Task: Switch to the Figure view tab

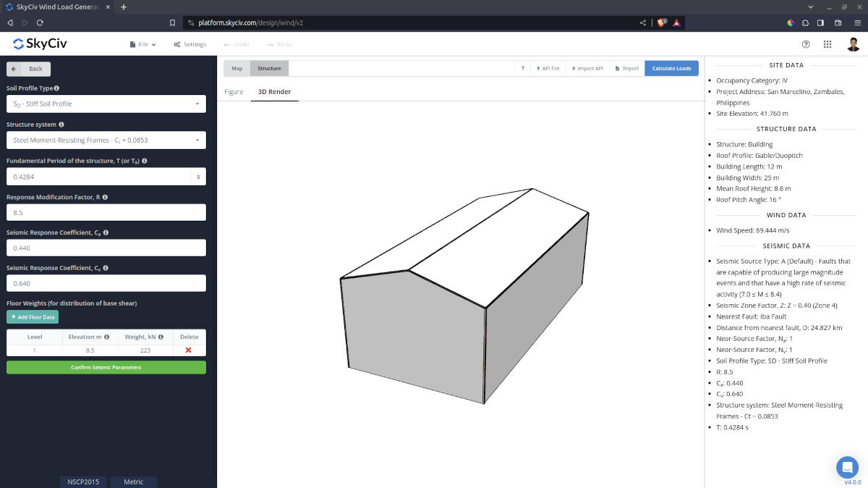Action: coord(234,92)
